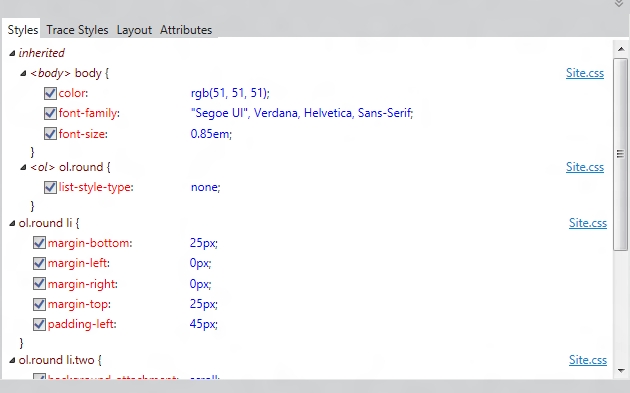
Task: Toggle the margin-left checkbox
Action: [39, 263]
